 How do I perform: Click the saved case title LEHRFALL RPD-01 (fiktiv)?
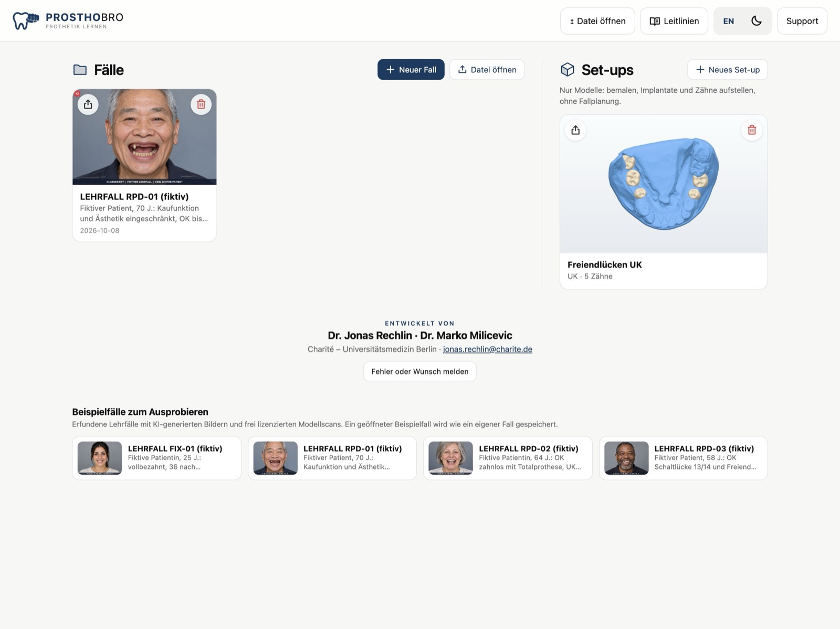pyautogui.click(x=134, y=197)
